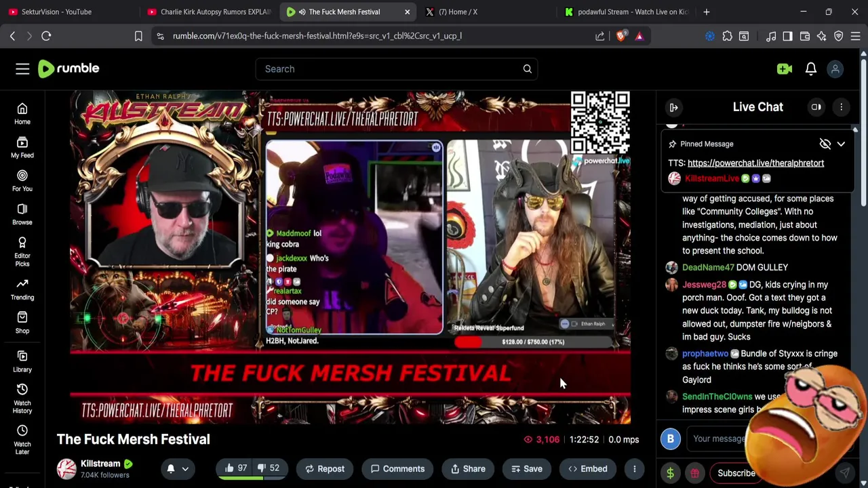The height and width of the screenshot is (488, 868).
Task: Click the like/dislike ratio bar
Action: tap(252, 478)
